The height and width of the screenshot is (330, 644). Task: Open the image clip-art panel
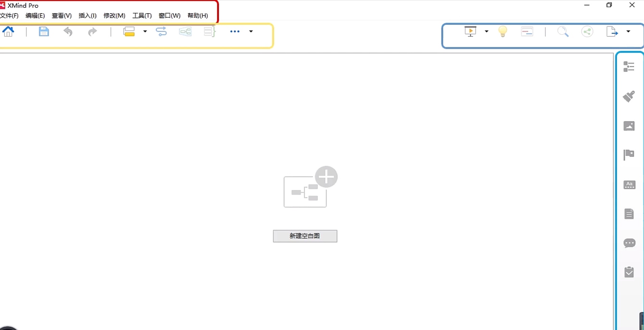[629, 126]
